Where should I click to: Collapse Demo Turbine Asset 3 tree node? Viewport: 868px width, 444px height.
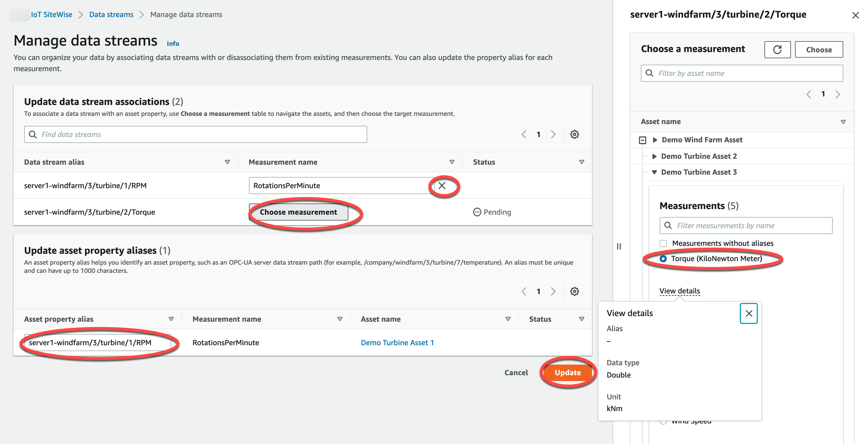click(654, 172)
